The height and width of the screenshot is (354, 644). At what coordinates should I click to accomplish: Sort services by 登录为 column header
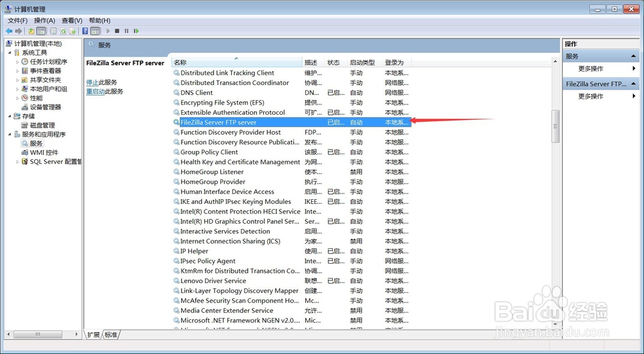396,63
